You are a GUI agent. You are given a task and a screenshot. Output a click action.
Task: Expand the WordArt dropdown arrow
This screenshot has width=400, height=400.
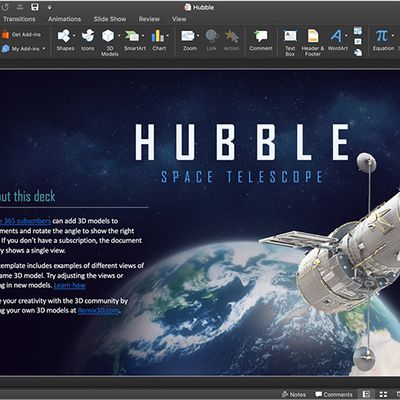tap(346, 36)
